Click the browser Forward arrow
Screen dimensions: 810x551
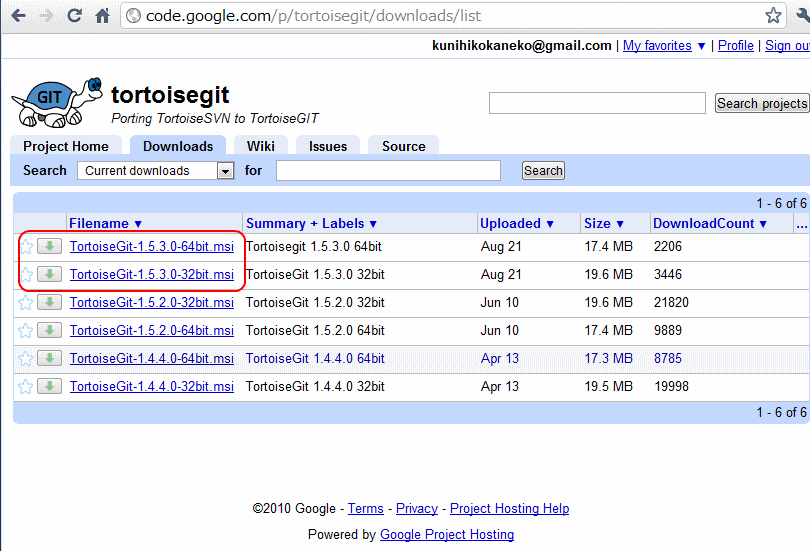coord(46,15)
